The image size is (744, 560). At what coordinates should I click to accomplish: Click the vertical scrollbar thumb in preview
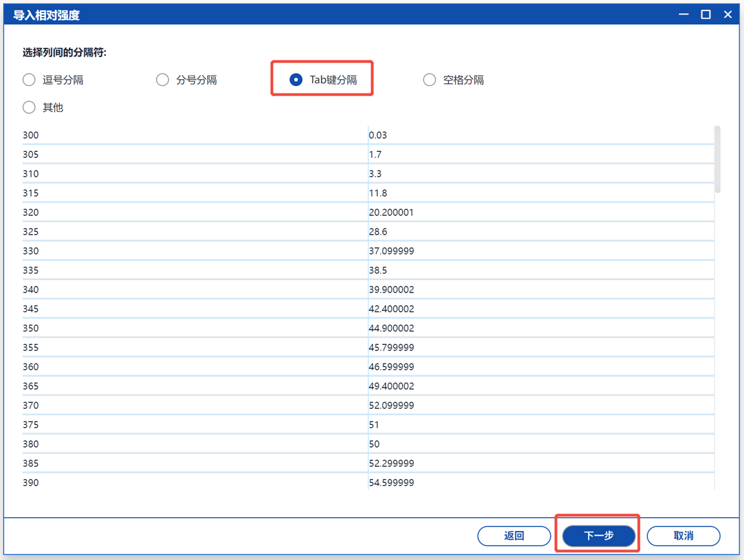(717, 159)
